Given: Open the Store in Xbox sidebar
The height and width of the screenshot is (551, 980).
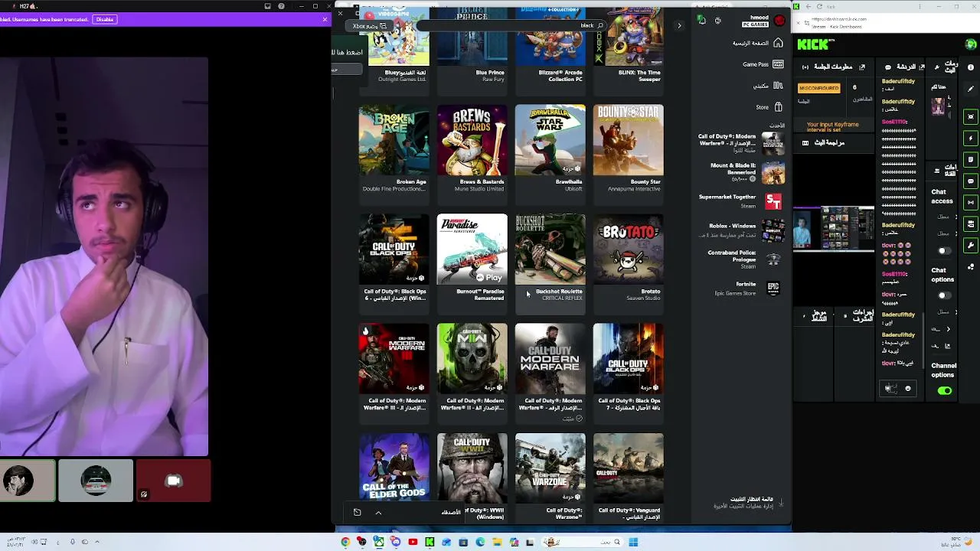Looking at the screenshot, I should click(x=768, y=107).
